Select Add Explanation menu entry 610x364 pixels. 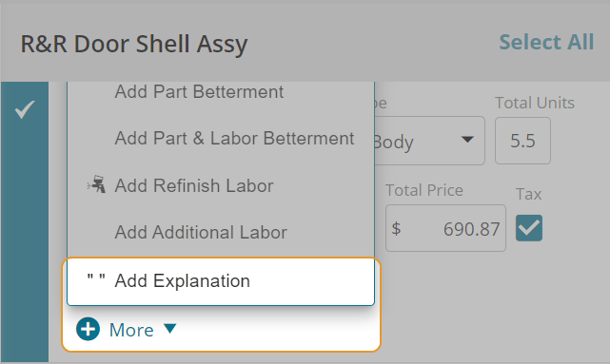coord(221,281)
